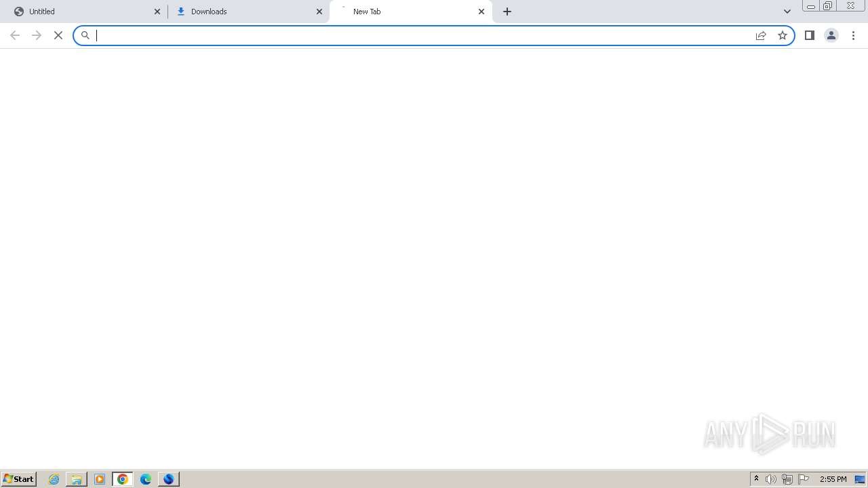The width and height of the screenshot is (868, 488).
Task: Close the New Tab tab
Action: pos(481,12)
